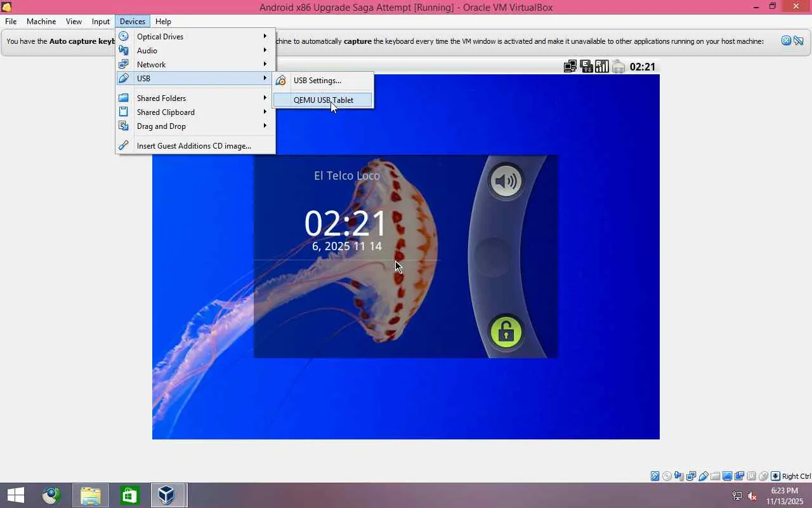Click the Android EDGE data indicator icon
Screen dimensions: 812x508
[x=586, y=67]
